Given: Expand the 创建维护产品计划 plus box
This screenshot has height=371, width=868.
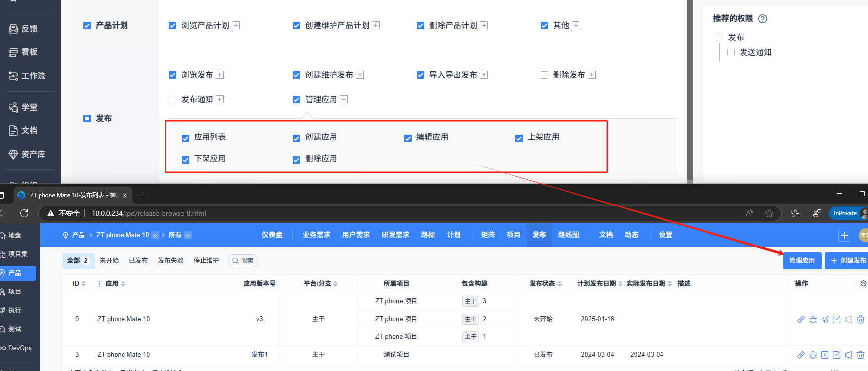Looking at the screenshot, I should click(x=376, y=25).
